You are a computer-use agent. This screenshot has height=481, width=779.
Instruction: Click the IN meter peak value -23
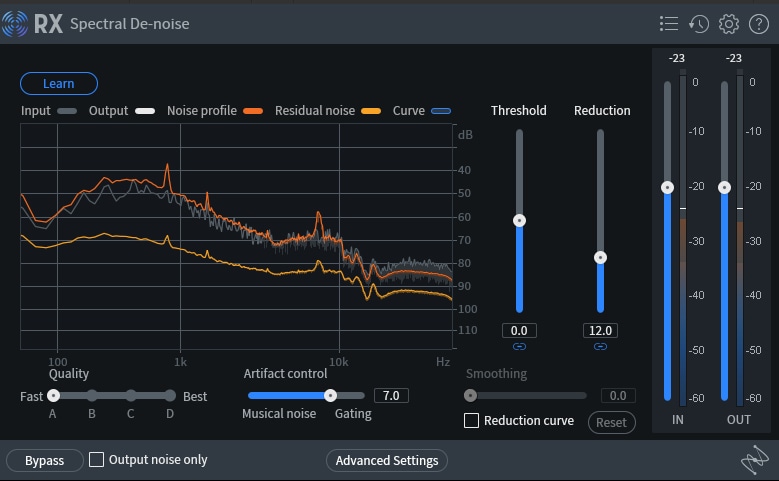tap(677, 58)
